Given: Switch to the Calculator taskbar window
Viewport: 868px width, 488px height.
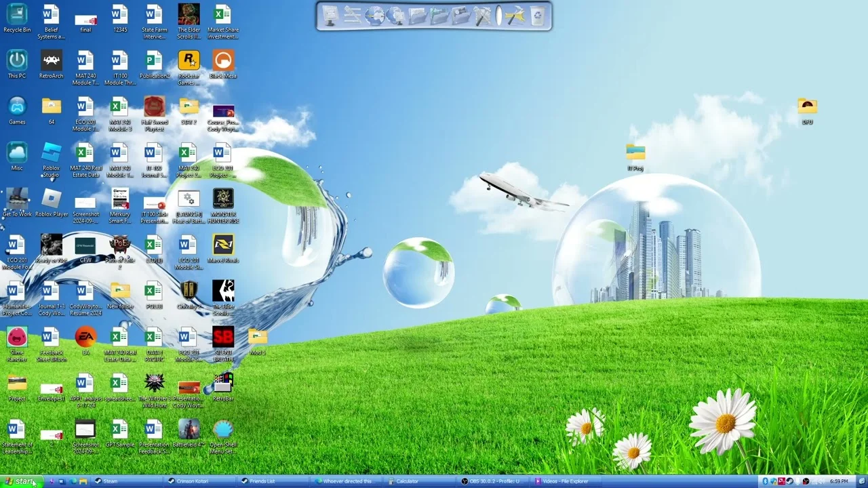Looking at the screenshot, I should [420, 481].
